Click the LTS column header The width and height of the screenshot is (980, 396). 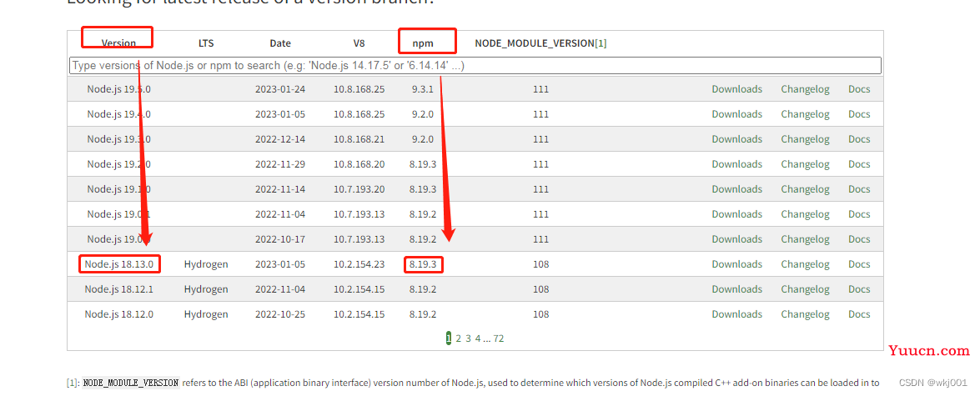(206, 43)
